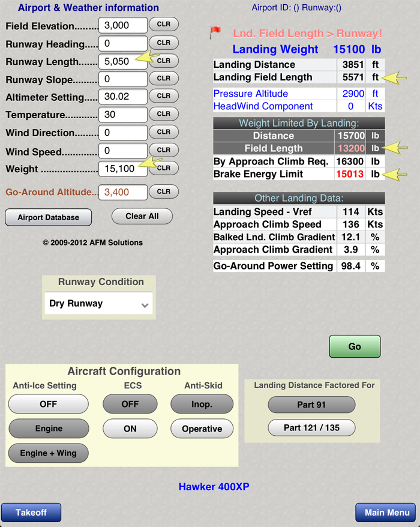The width and height of the screenshot is (420, 527).
Task: Edit the Wind Direction input field
Action: click(x=123, y=133)
